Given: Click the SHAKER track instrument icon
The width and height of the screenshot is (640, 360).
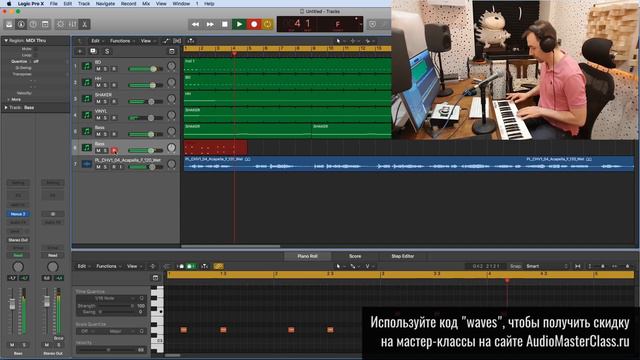Looking at the screenshot, I should 87,98.
